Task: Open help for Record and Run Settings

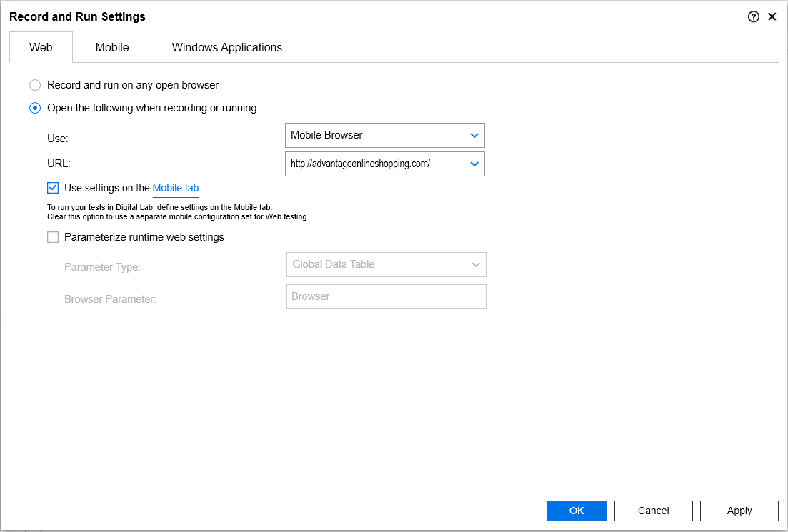Action: point(754,17)
